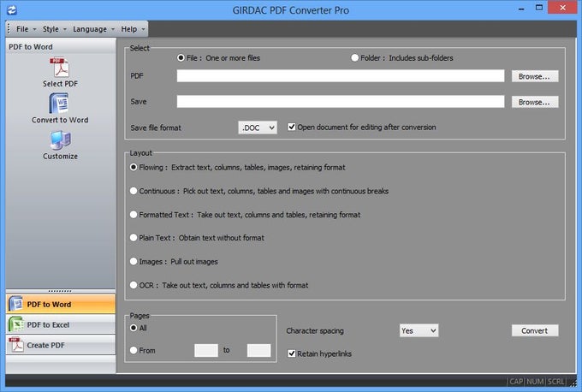Click the resize grip in status bar corner
The width and height of the screenshot is (582, 392).
[x=573, y=382]
